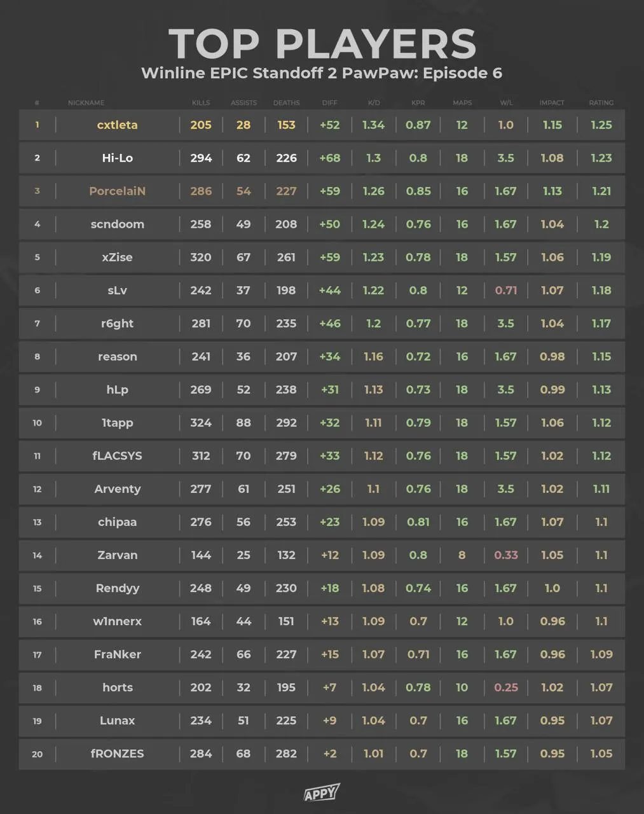
Task: Open player cxtleta's nickname
Action: (x=117, y=125)
